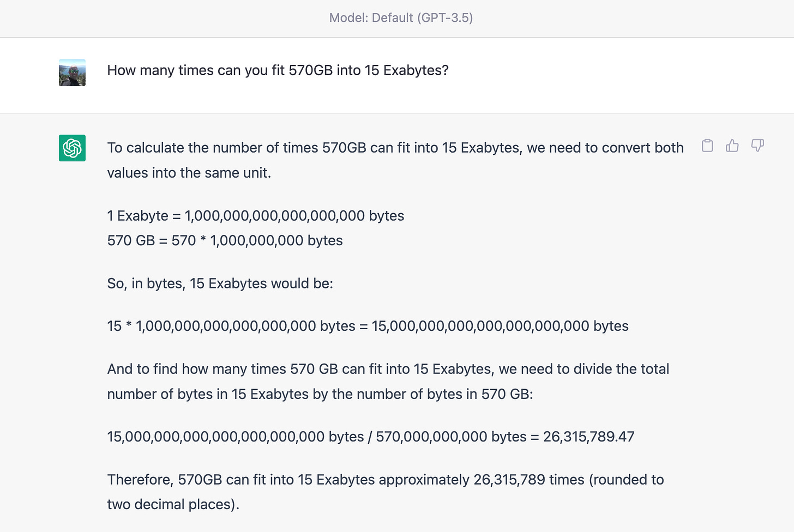Click the line '1 Exabyte = 1,000,000,000,000,000,000 bytes'

click(x=256, y=216)
